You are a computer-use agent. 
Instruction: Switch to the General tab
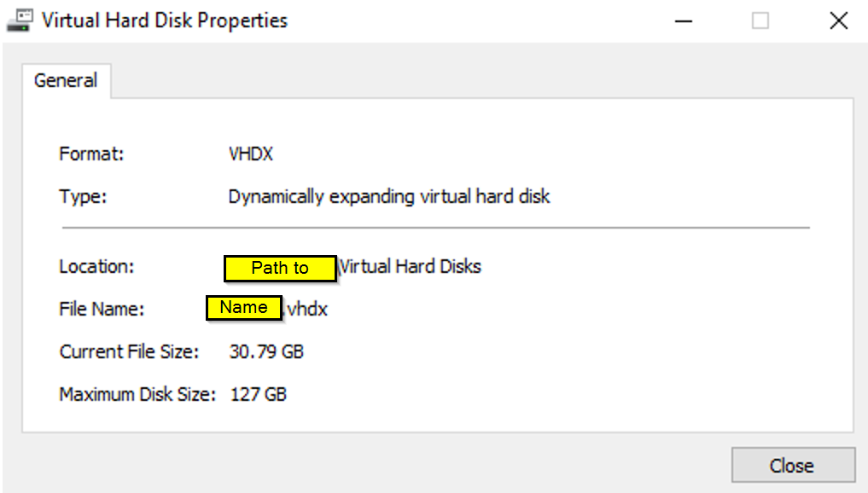click(66, 81)
